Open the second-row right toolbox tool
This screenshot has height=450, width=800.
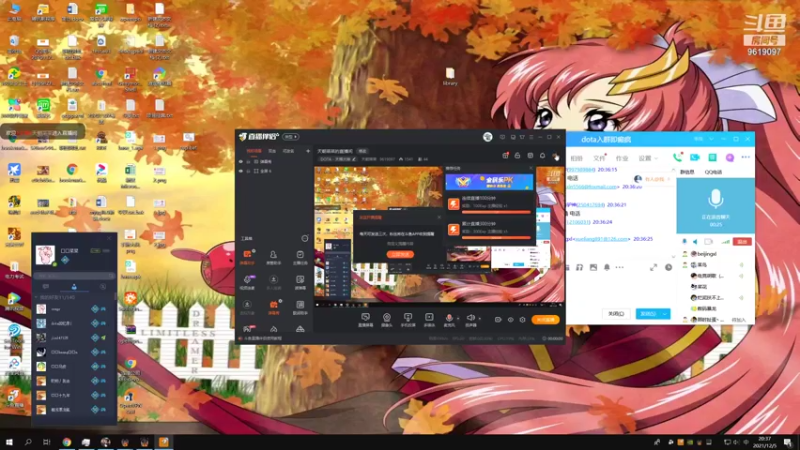click(300, 282)
